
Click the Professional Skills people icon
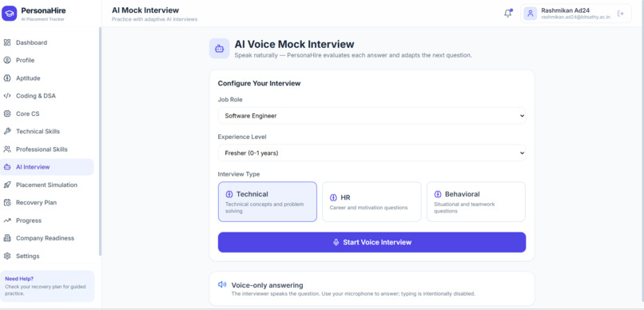point(7,149)
